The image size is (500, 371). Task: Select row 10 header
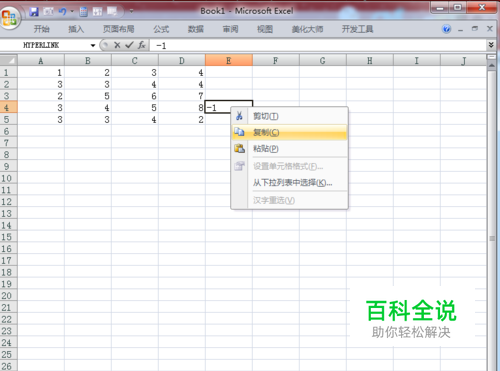tap(9, 178)
